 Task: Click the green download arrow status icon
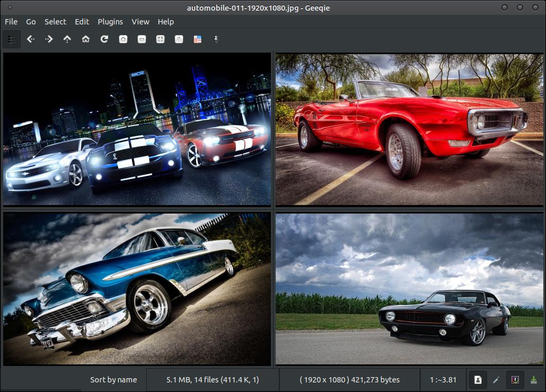533,380
